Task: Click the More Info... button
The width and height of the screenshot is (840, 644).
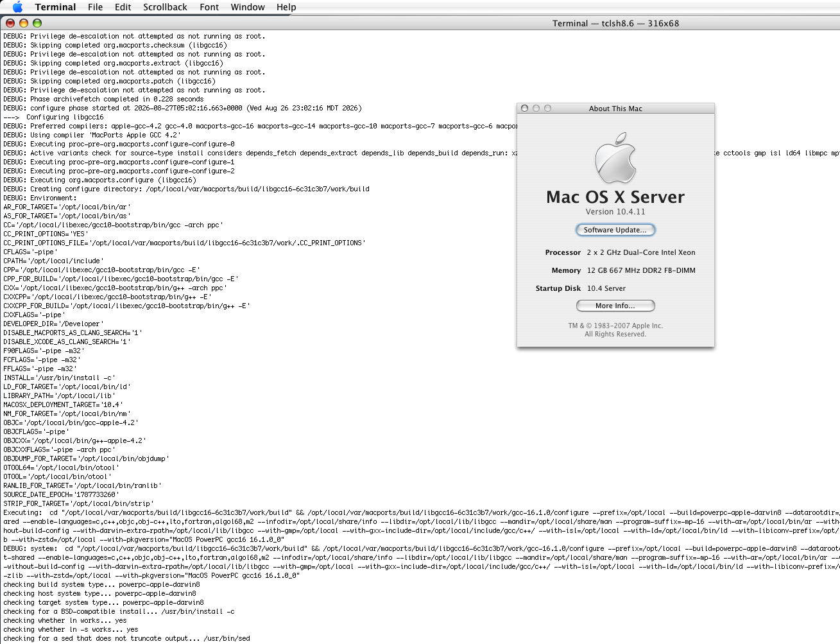Action: [615, 306]
